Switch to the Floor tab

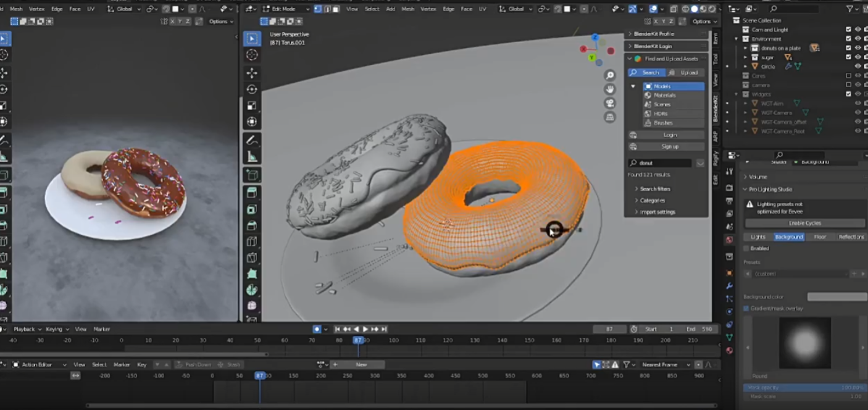point(820,236)
